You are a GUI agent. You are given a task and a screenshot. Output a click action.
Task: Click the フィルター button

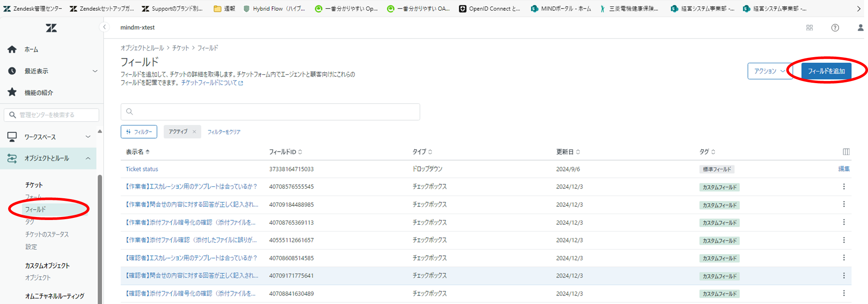[139, 132]
